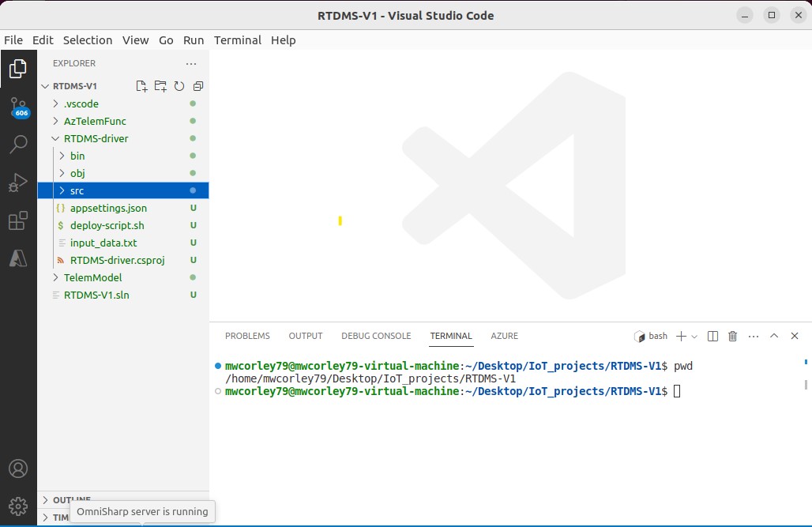Open the Azure view in activity bar

(x=18, y=258)
